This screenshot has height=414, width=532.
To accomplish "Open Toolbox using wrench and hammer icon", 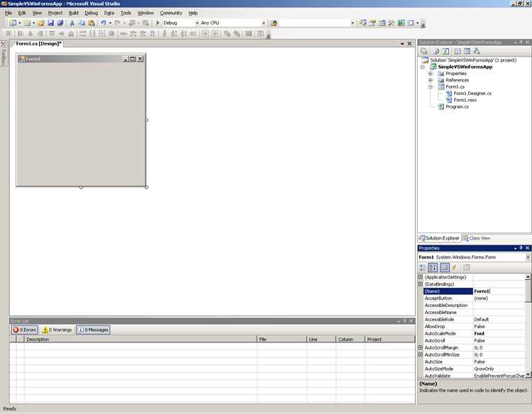I will pos(391,23).
